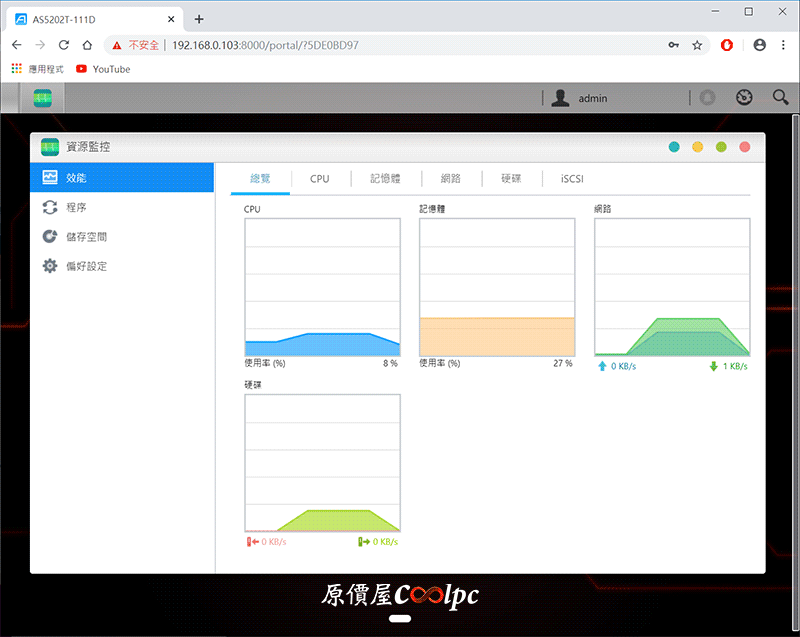Image resolution: width=800 pixels, height=637 pixels.
Task: Click the CPU 8 % usage value
Action: [390, 363]
